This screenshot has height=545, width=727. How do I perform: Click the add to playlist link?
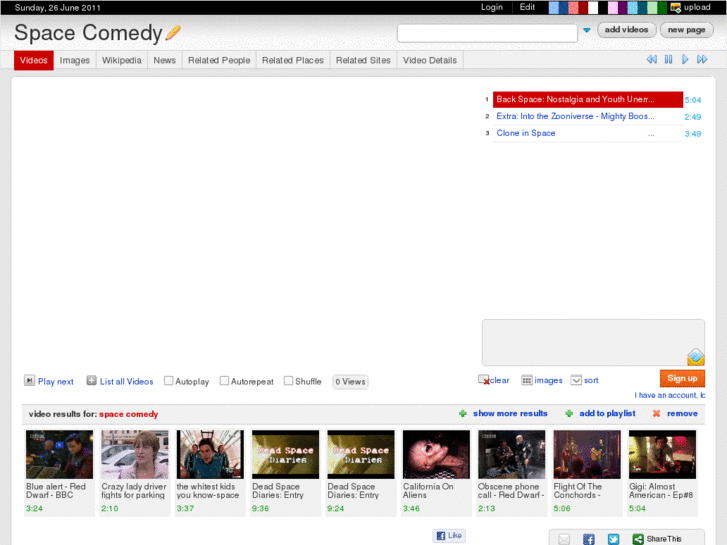click(x=607, y=413)
